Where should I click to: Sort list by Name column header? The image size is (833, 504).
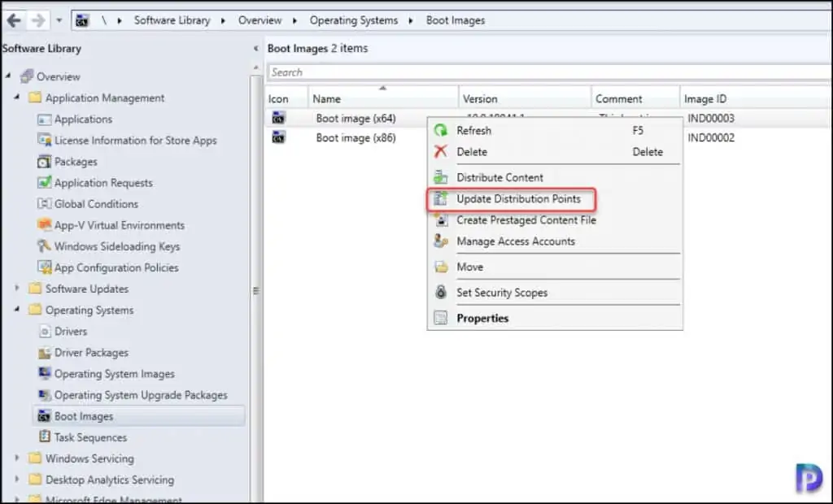[x=382, y=99]
